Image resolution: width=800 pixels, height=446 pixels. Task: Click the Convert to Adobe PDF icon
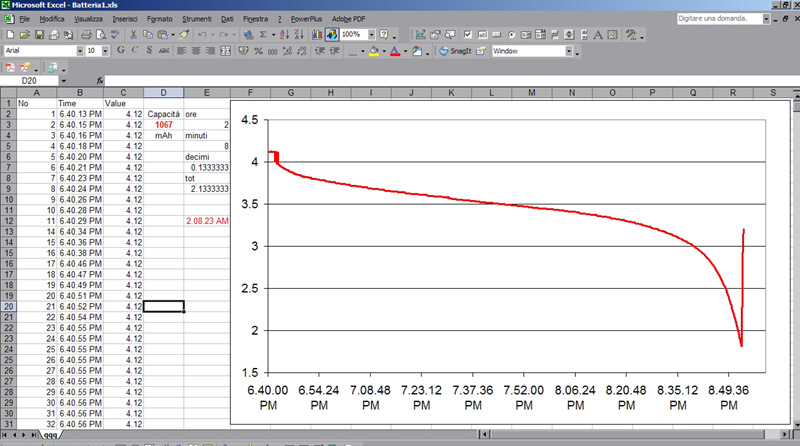[10, 67]
